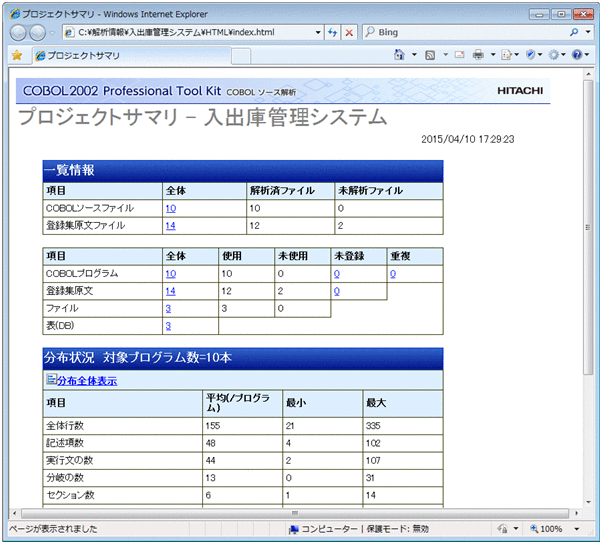The image size is (603, 545).
Task: Expand the zoom level dropdown arrow
Action: [x=576, y=529]
